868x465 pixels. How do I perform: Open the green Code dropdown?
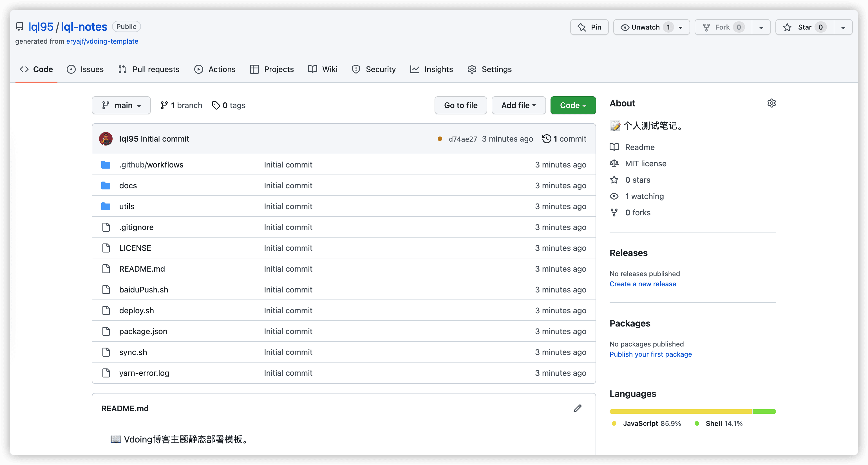tap(573, 106)
